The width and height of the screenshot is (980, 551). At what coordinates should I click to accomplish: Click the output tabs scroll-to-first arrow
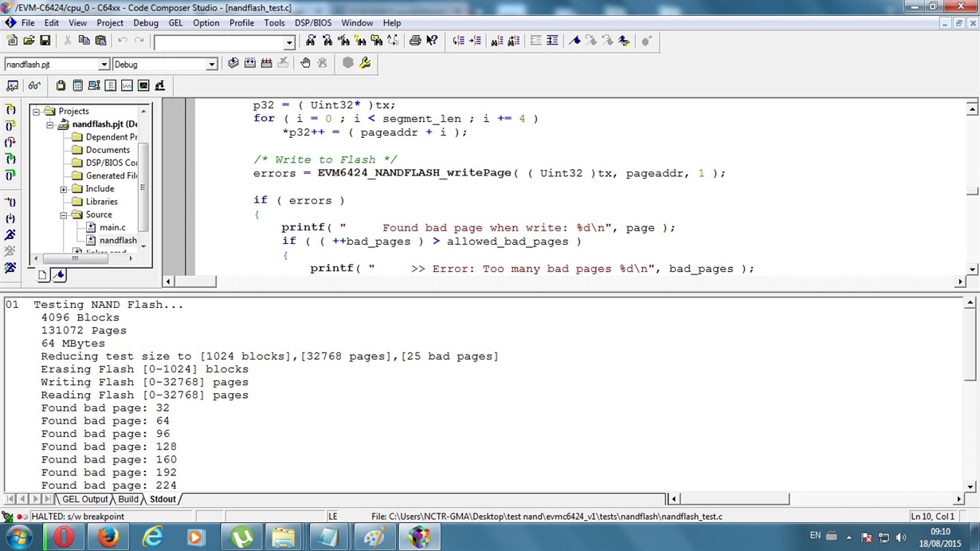10,499
